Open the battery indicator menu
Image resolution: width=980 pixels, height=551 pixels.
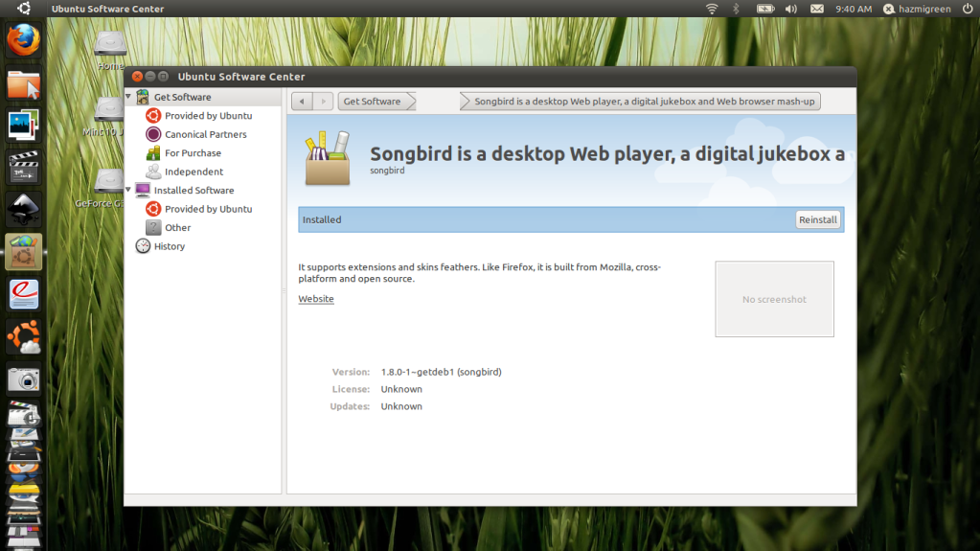(x=765, y=9)
